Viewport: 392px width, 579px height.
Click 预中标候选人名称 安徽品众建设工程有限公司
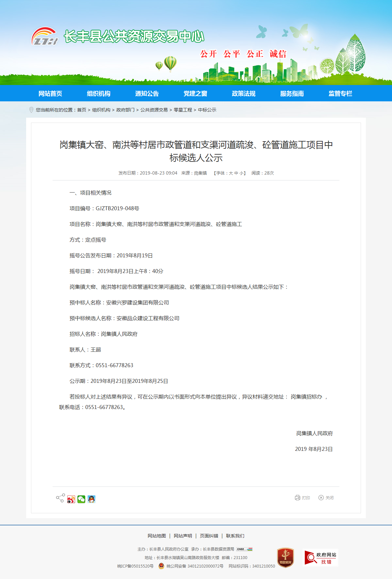click(x=124, y=318)
